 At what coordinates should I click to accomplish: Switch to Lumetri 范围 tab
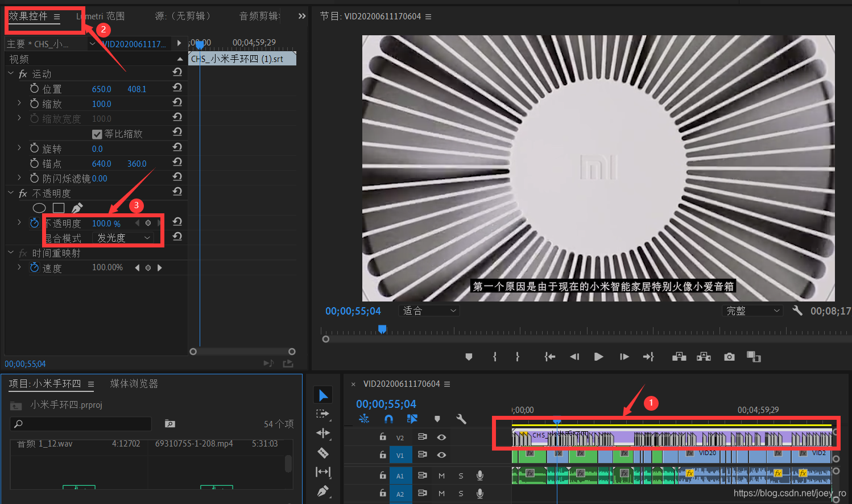click(100, 16)
